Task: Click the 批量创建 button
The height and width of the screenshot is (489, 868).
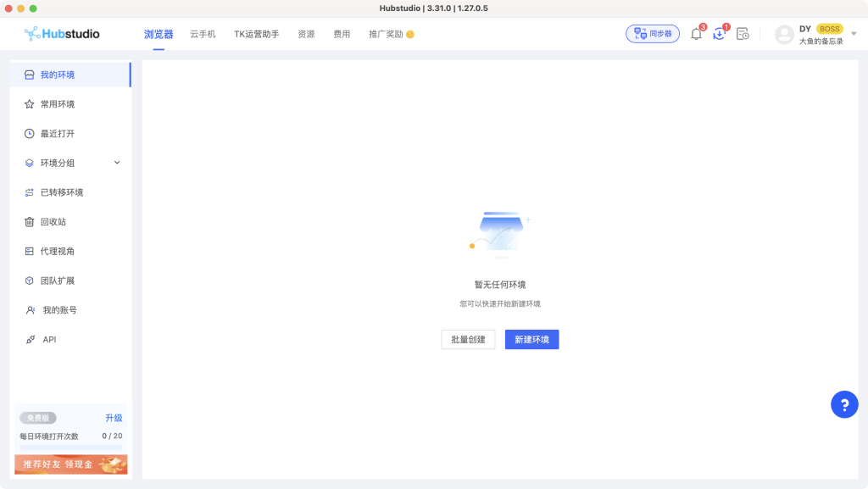Action: coord(468,339)
